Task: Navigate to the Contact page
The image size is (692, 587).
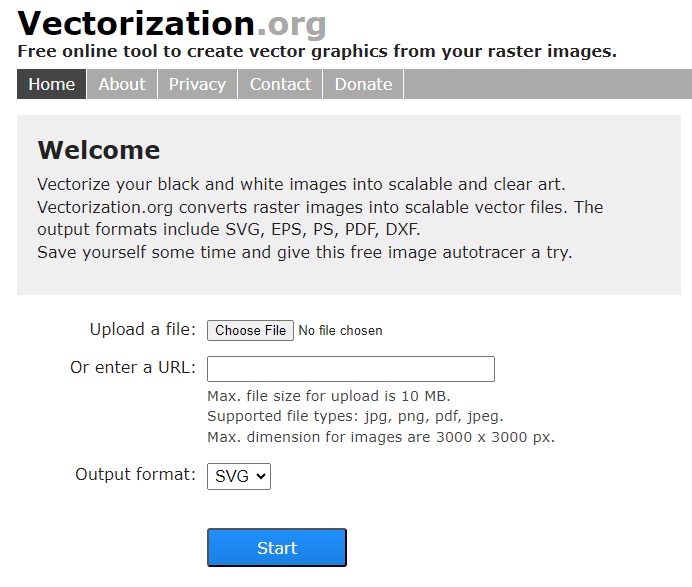Action: point(280,84)
